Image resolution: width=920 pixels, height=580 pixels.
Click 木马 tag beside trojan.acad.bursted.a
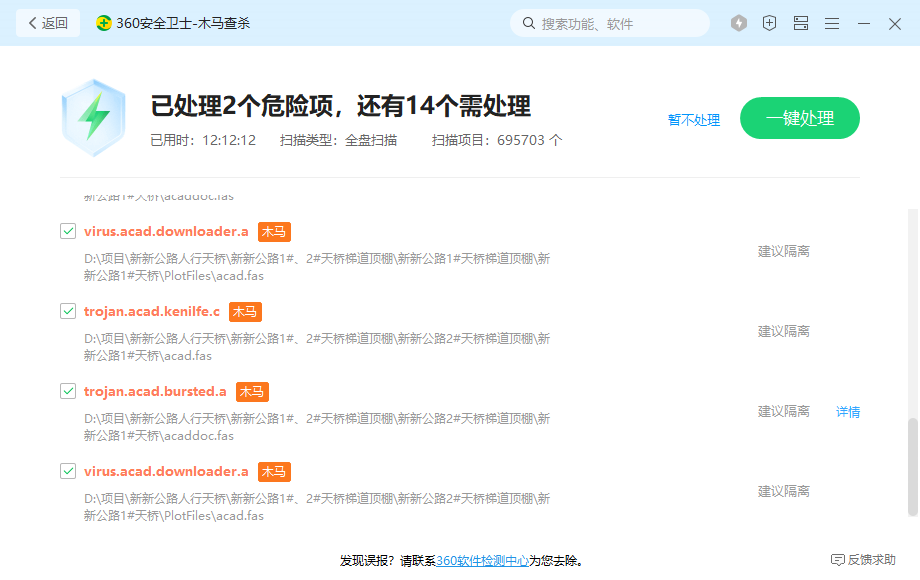pos(252,392)
